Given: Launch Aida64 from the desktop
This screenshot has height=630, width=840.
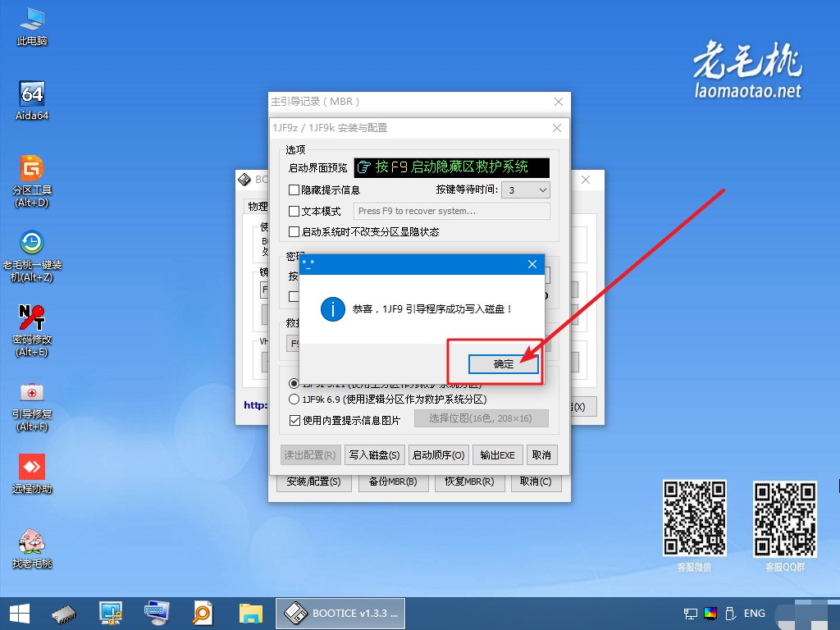Looking at the screenshot, I should click(x=32, y=101).
